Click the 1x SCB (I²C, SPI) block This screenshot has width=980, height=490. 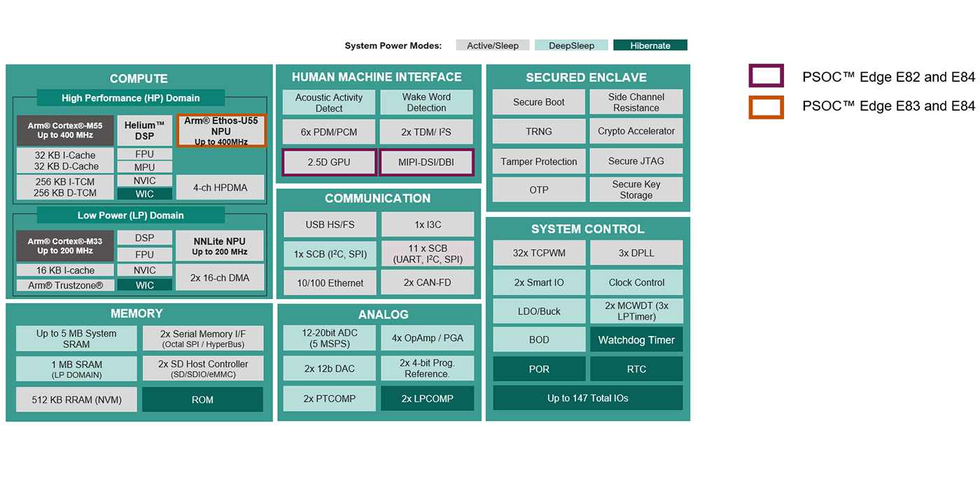point(330,253)
